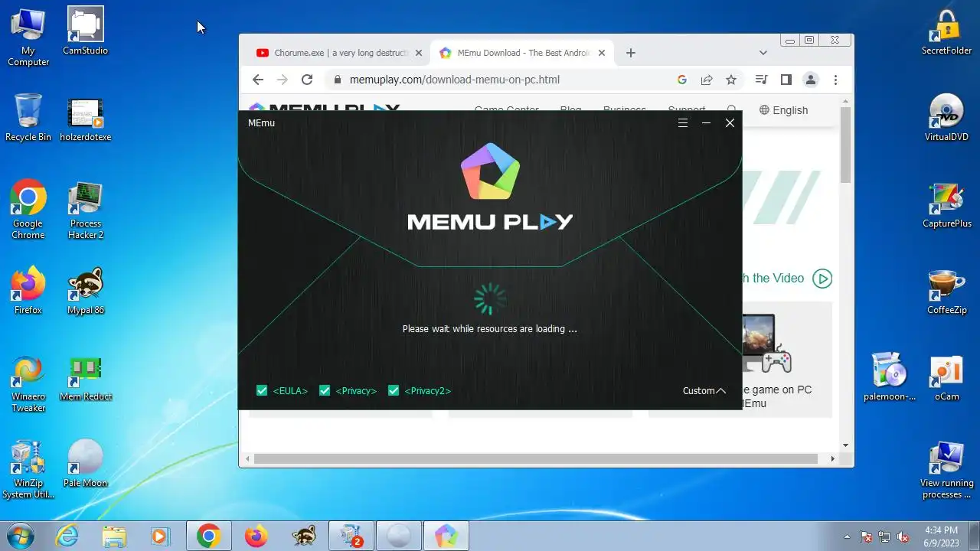The height and width of the screenshot is (551, 980).
Task: Click horizontal scrollbar right arrow
Action: pyautogui.click(x=833, y=458)
